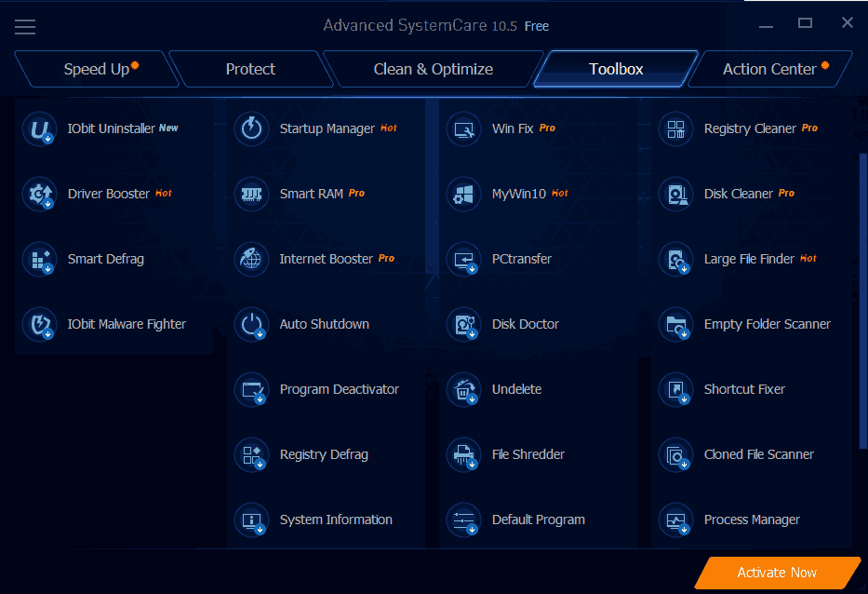This screenshot has width=868, height=594.
Task: Select the File Shredder label
Action: (x=528, y=454)
